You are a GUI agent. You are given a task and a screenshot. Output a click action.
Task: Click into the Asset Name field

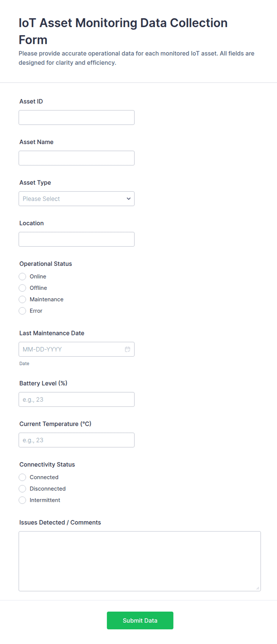pos(77,158)
